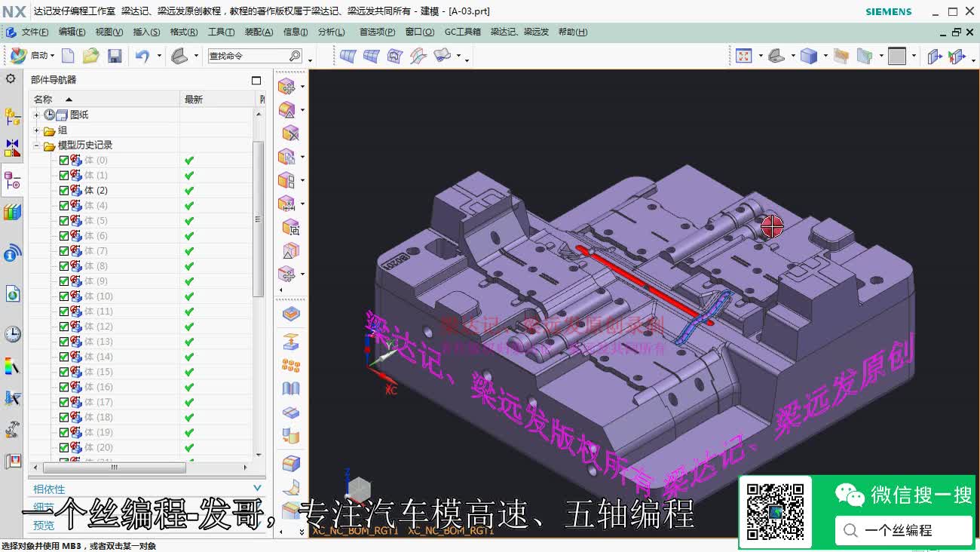Toggle the 体 (13) body checkbox
The height and width of the screenshot is (552, 980).
[64, 342]
